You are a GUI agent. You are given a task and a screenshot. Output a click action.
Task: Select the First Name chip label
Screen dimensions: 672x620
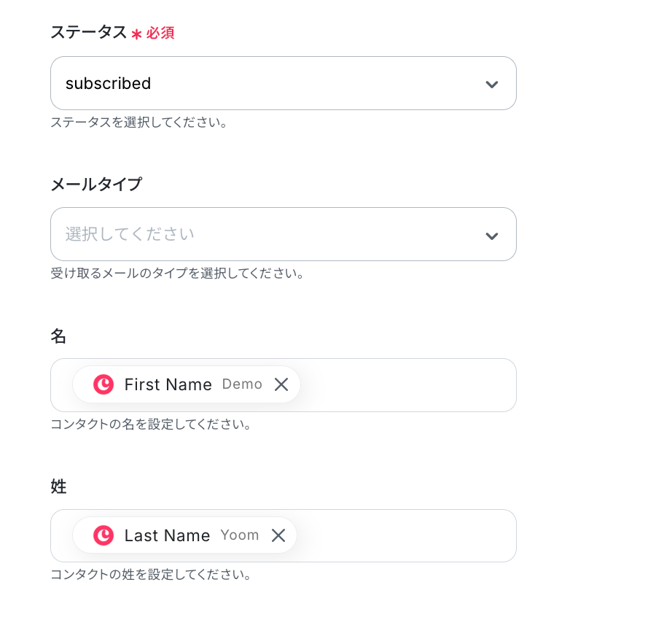pos(168,384)
